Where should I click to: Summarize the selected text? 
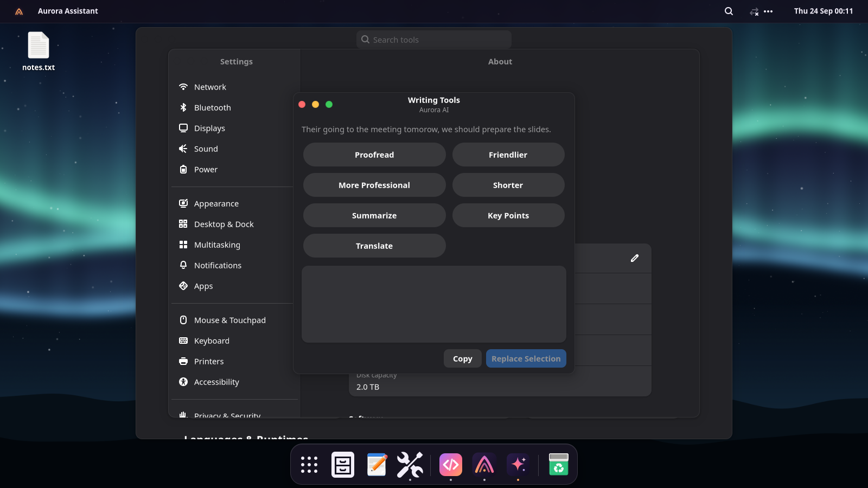pos(374,215)
